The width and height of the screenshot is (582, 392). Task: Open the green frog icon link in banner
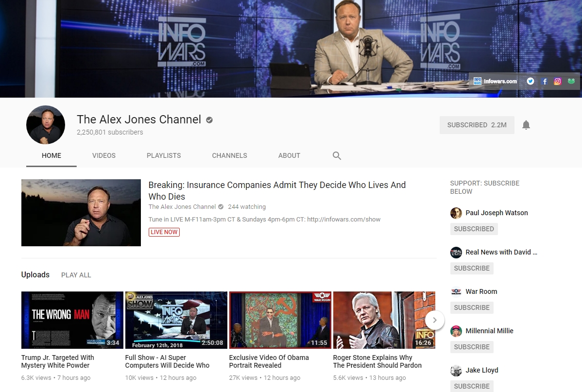(571, 81)
